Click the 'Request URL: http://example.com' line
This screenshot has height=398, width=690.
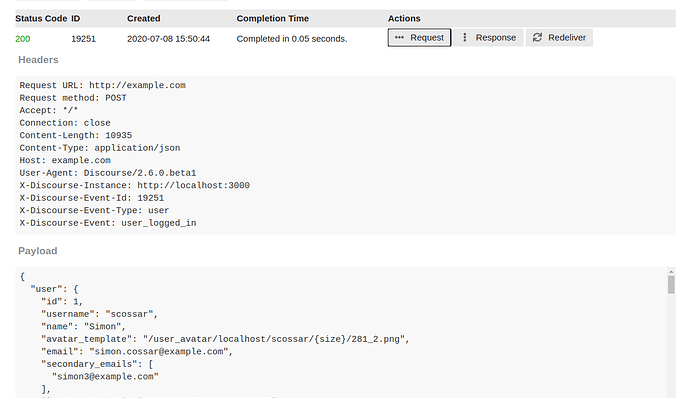103,85
